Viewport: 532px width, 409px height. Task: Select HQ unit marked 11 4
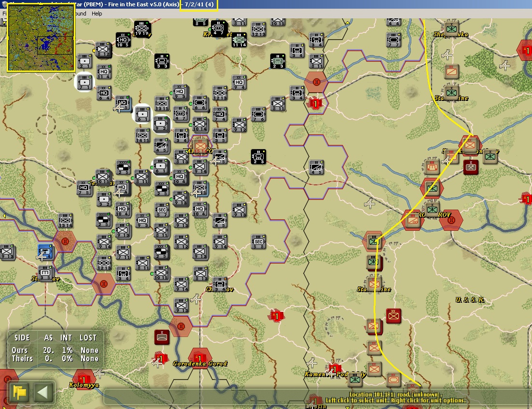point(104,71)
